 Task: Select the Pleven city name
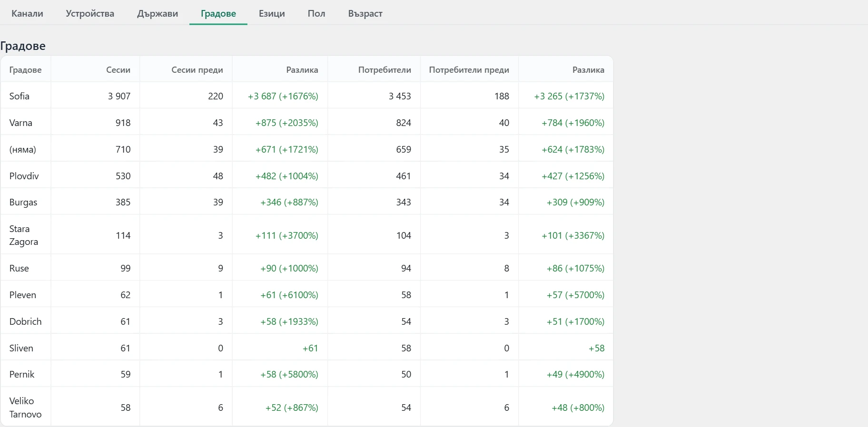coord(23,295)
